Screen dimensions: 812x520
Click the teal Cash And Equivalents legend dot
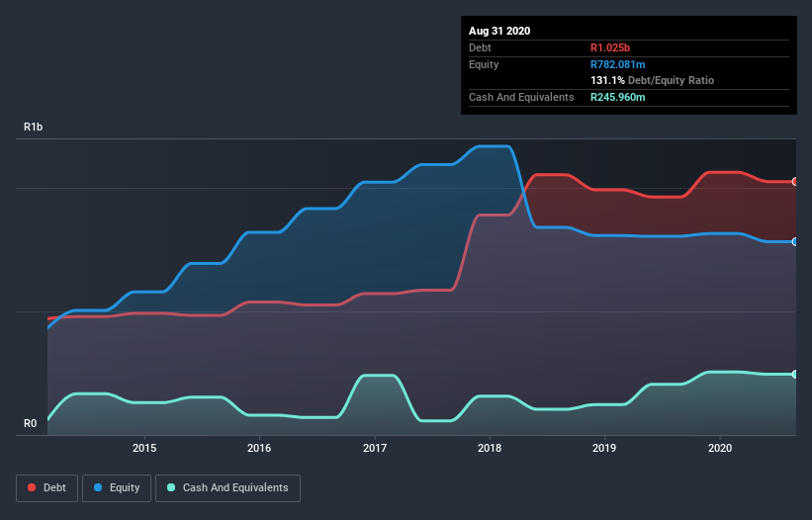click(x=171, y=487)
